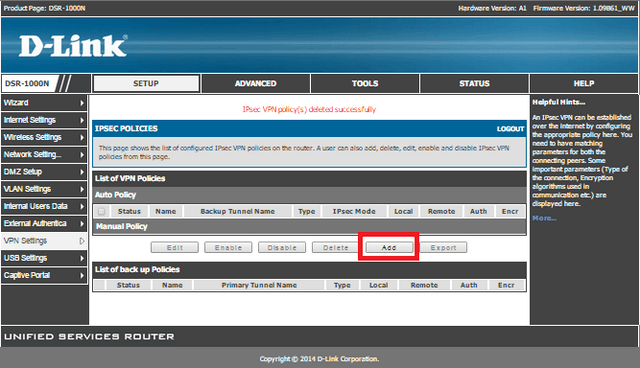640x368 pixels.
Task: Click the External Authentication arrow icon
Action: pyautogui.click(x=82, y=224)
